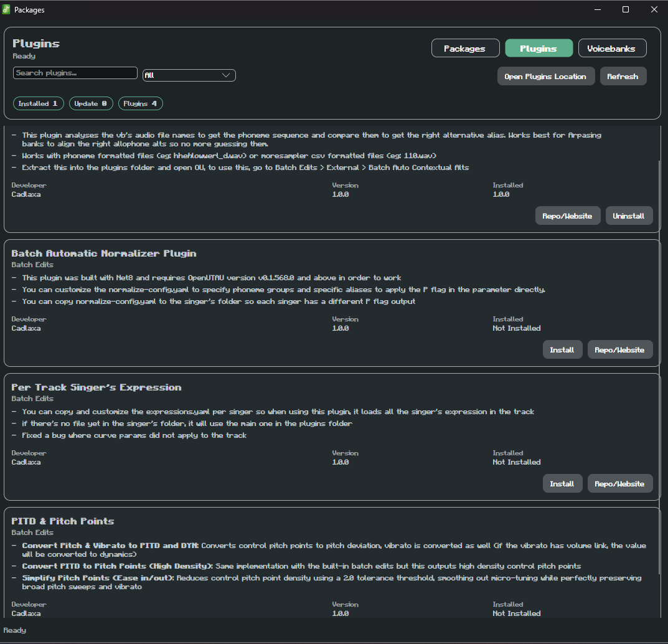Image resolution: width=668 pixels, height=644 pixels.
Task: Click Simplify Pitch Points description line
Action: [x=332, y=582]
